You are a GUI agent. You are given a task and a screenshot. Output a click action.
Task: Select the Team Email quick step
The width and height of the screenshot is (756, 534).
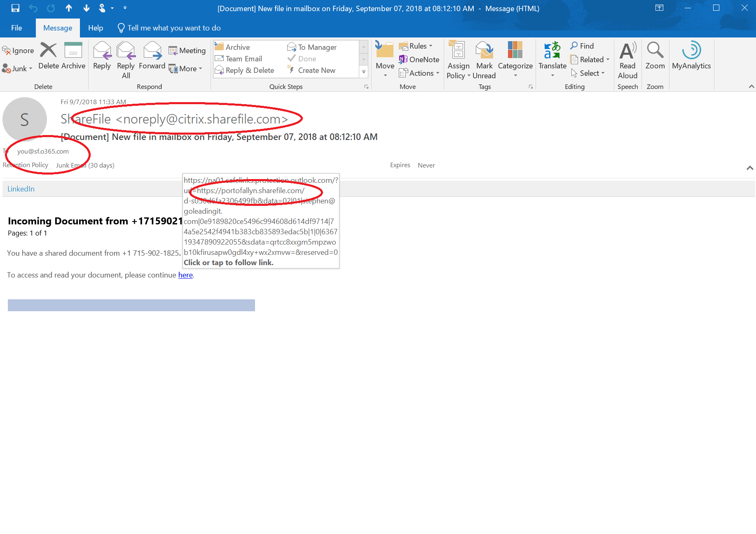click(x=238, y=59)
